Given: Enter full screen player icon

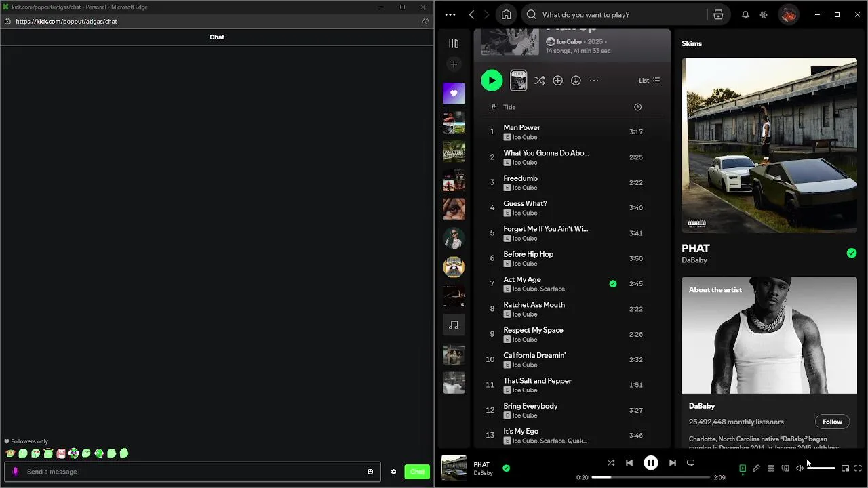Looking at the screenshot, I should tap(858, 468).
